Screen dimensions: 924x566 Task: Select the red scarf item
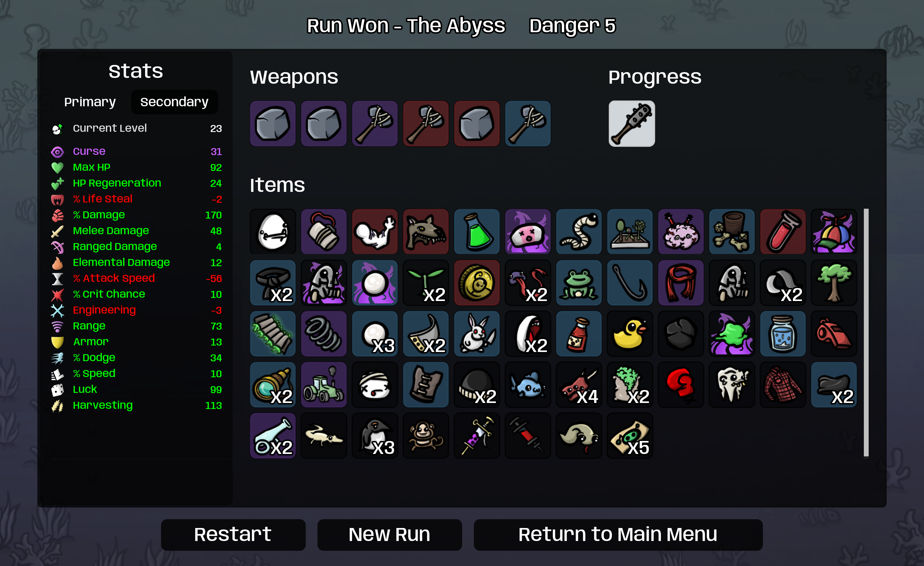(681, 283)
